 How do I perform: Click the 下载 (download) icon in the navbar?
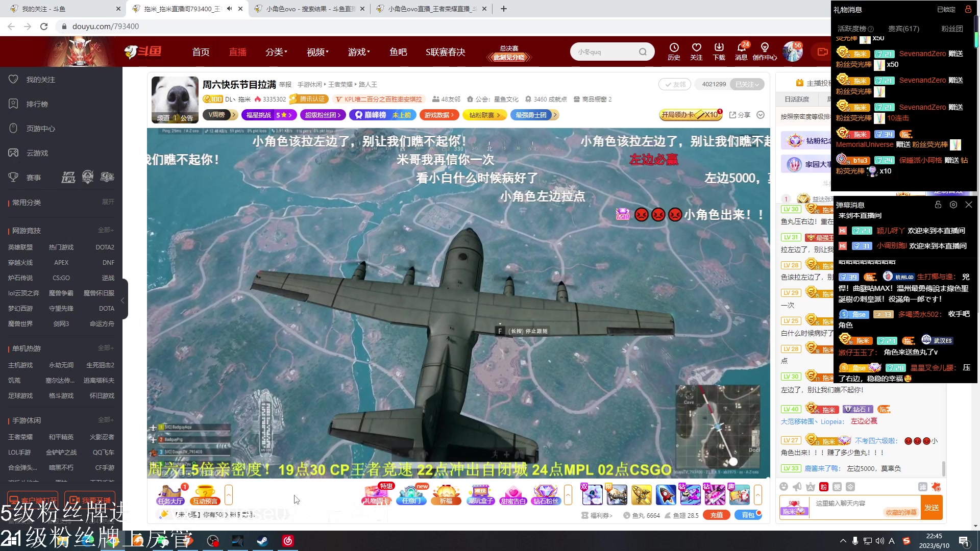click(x=719, y=51)
